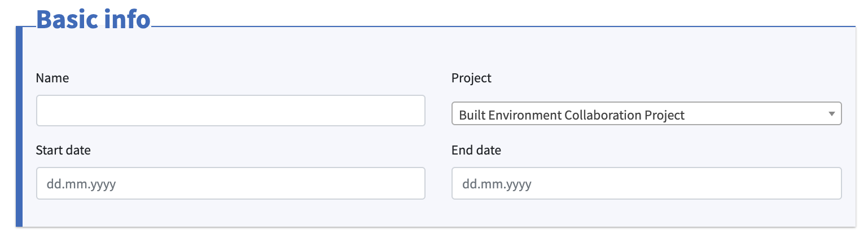Click the blue line beside Basic info title
This screenshot has height=238, width=868.
pyautogui.click(x=503, y=27)
